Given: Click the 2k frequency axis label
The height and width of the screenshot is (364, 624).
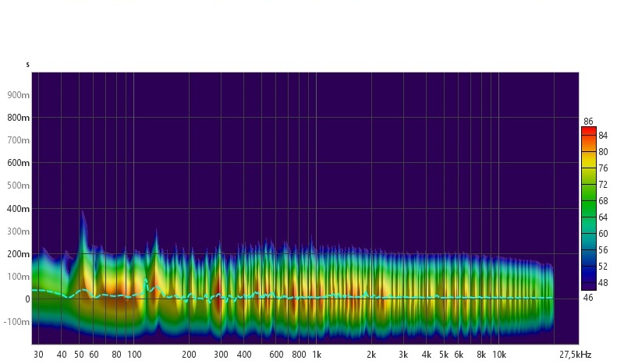Looking at the screenshot, I should tap(371, 355).
